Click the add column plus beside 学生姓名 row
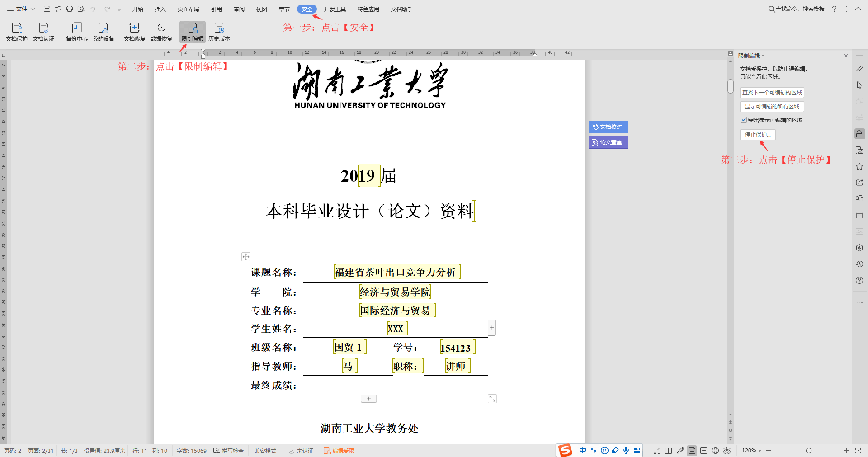Image resolution: width=868 pixels, height=457 pixels. (492, 328)
